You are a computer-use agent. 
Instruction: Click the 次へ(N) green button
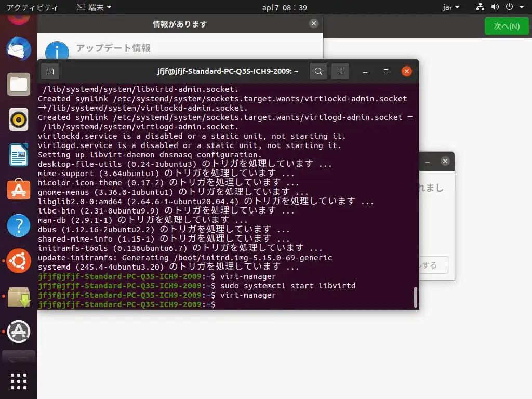506,26
